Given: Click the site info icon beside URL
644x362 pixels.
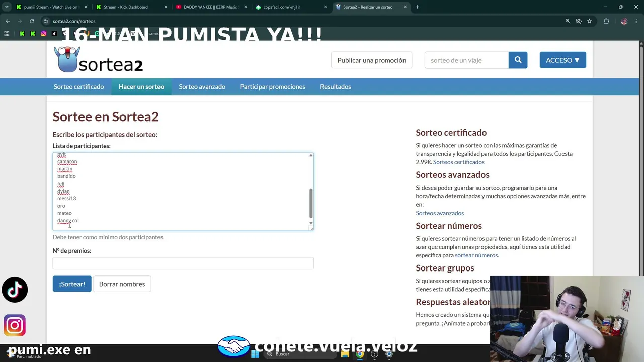Looking at the screenshot, I should coord(46,21).
